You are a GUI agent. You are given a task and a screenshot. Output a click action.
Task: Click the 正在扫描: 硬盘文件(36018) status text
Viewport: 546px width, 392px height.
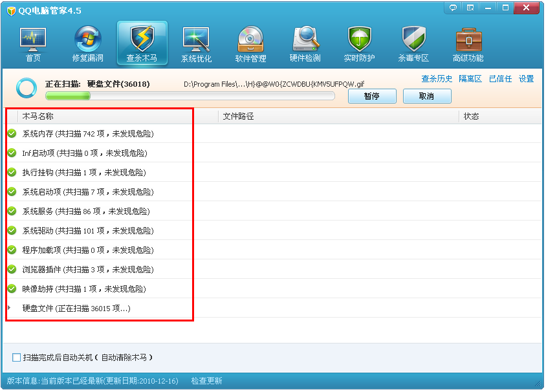click(x=98, y=84)
